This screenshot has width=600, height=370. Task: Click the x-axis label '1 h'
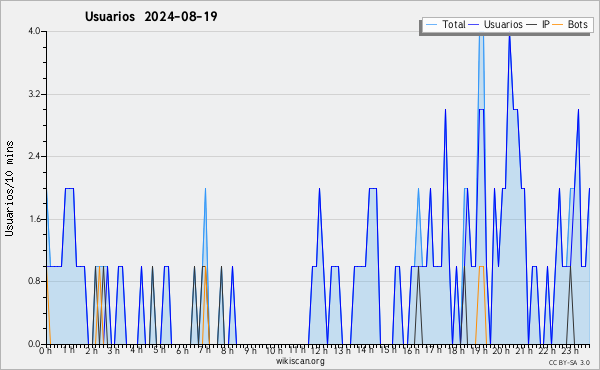(69, 350)
